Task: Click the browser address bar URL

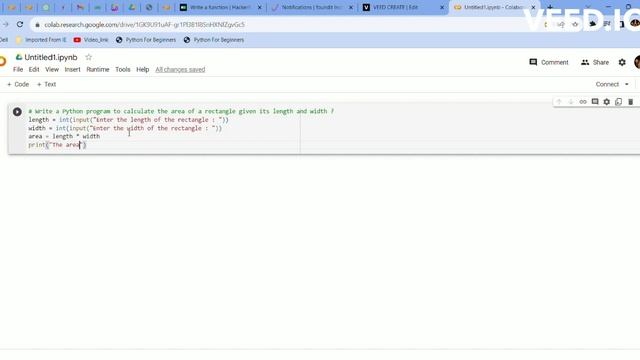Action: 144,25
